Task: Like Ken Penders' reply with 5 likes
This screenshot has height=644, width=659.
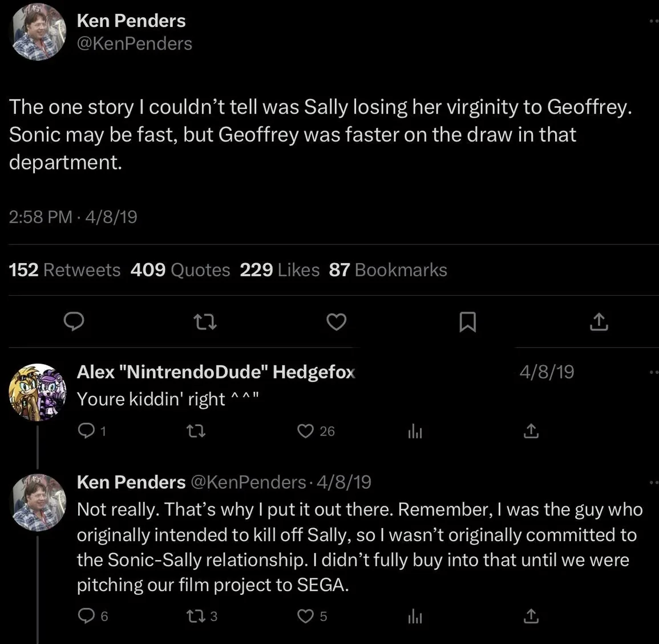Action: click(x=306, y=616)
